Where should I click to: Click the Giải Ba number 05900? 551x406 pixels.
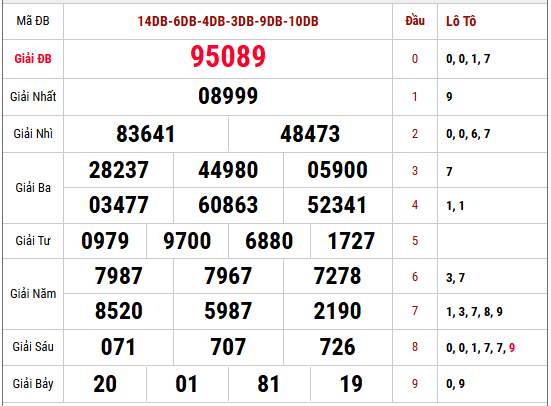click(x=337, y=170)
